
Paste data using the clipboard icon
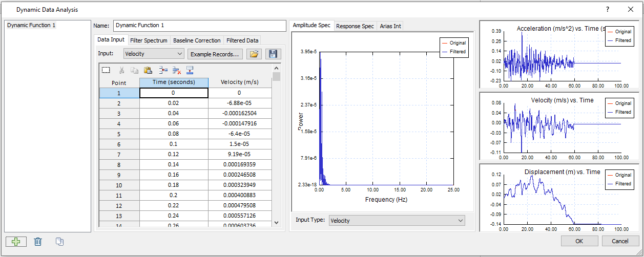point(148,71)
